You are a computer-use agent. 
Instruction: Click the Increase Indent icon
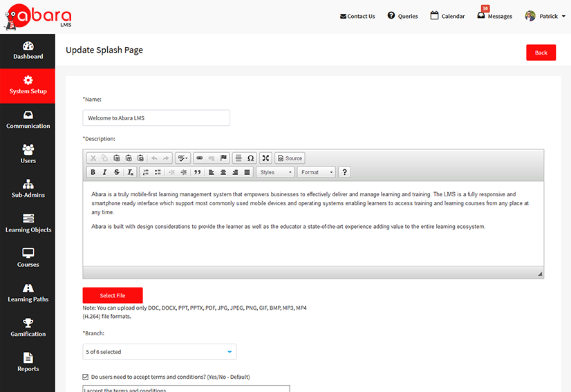[x=184, y=172]
